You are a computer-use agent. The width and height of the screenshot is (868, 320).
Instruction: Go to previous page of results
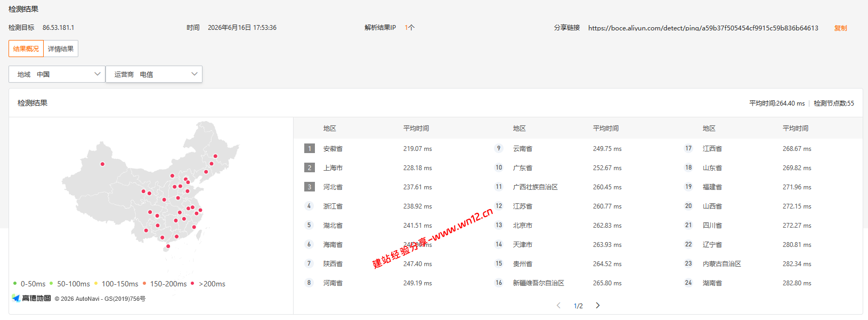coord(558,306)
